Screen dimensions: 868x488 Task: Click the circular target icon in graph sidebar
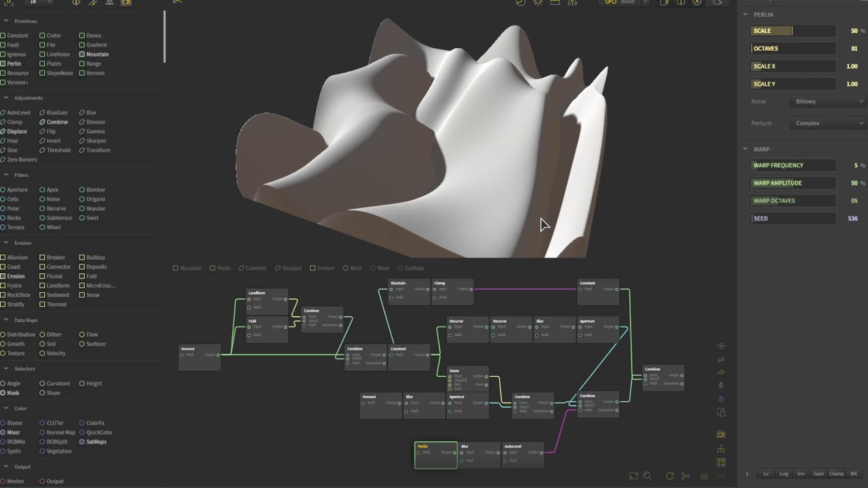(721, 346)
